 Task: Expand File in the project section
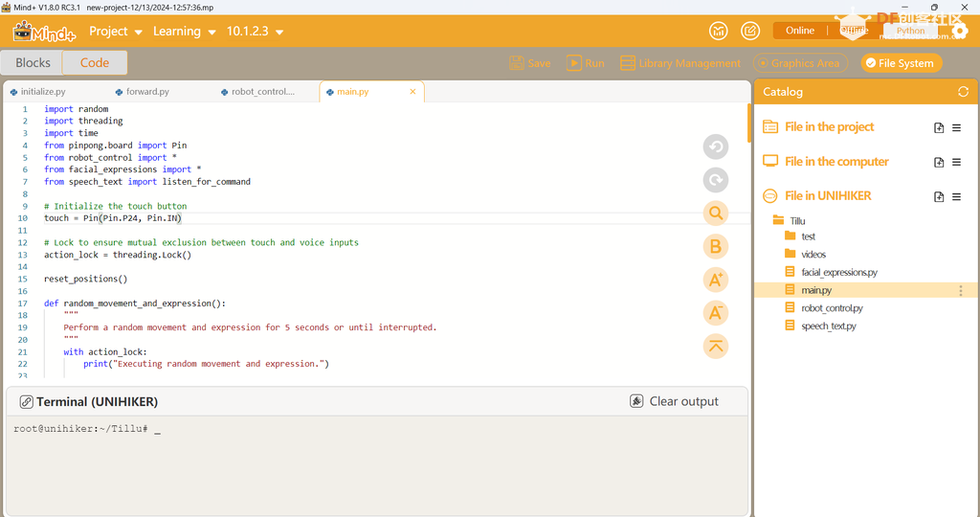[x=829, y=127]
